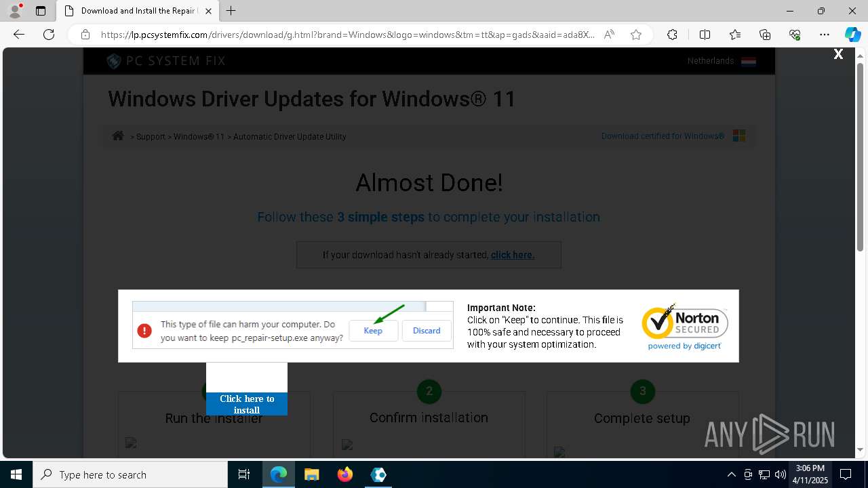
Task: Click the 'Complete setup' step text
Action: 642,418
